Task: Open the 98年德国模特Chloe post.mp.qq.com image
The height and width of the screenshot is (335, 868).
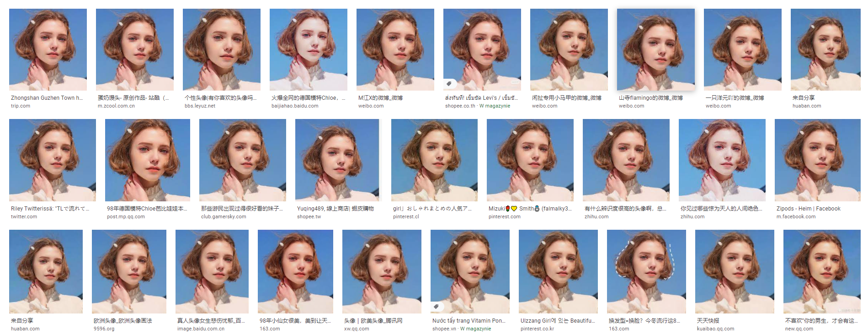Action: click(148, 160)
